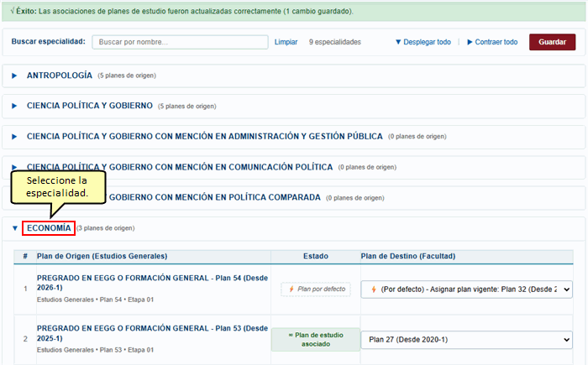Click the Limpiar link
The image size is (588, 365).
286,42
